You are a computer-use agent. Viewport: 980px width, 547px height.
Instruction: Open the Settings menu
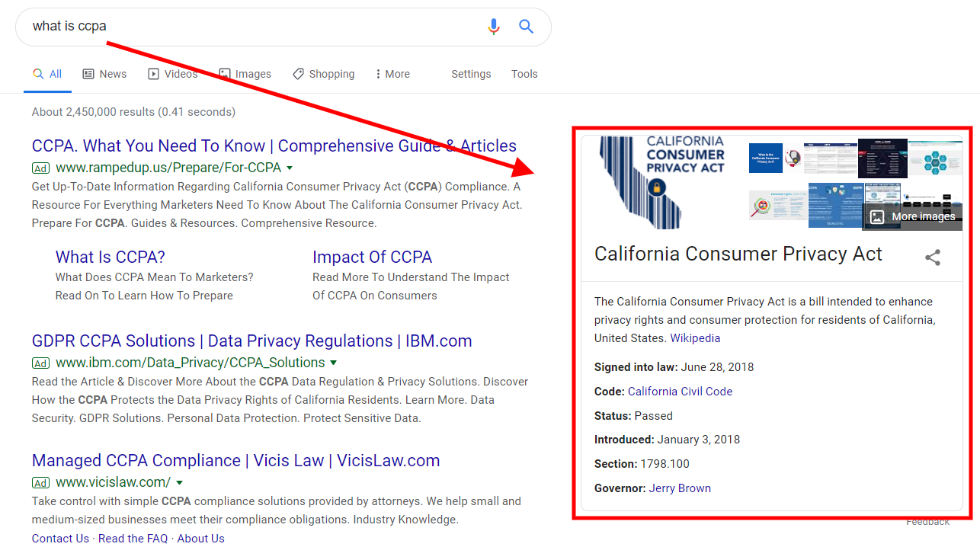[x=471, y=74]
